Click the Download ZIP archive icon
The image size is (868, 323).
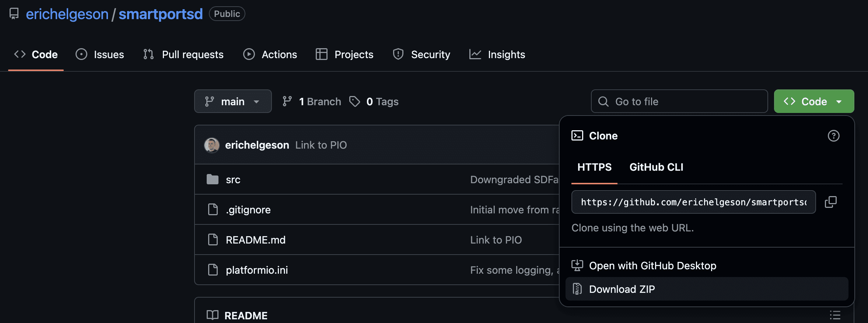577,289
